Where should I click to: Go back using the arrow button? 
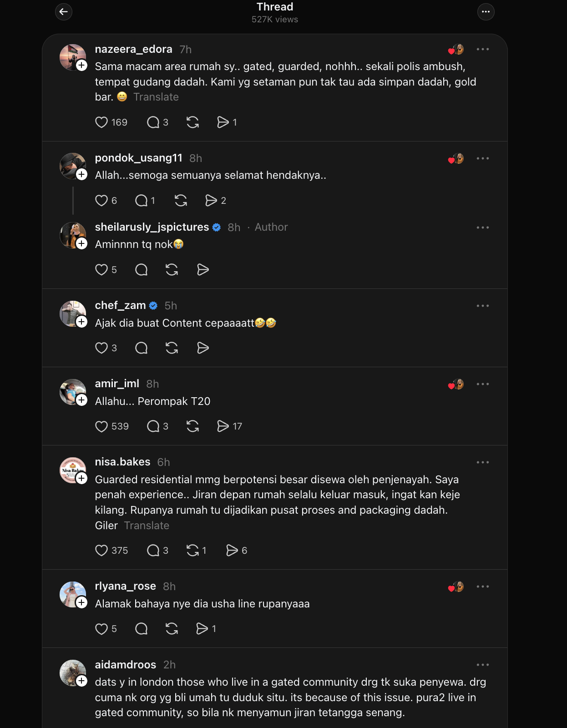64,12
